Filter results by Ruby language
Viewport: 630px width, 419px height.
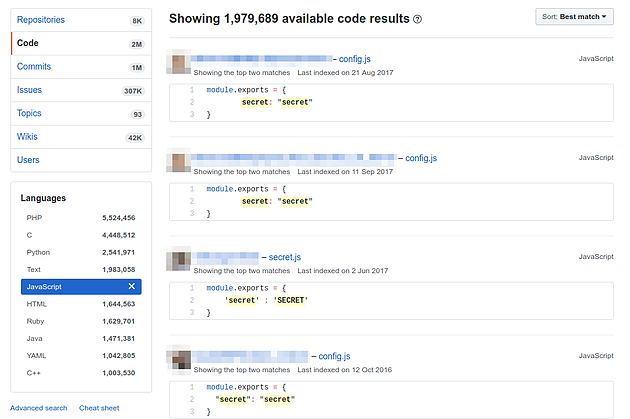(x=81, y=321)
